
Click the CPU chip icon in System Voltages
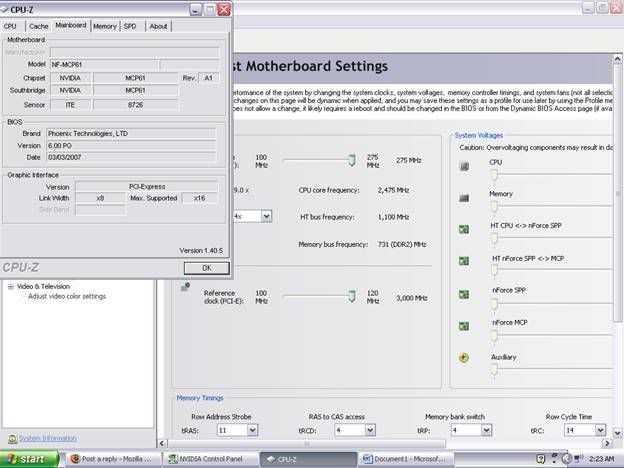pos(464,166)
